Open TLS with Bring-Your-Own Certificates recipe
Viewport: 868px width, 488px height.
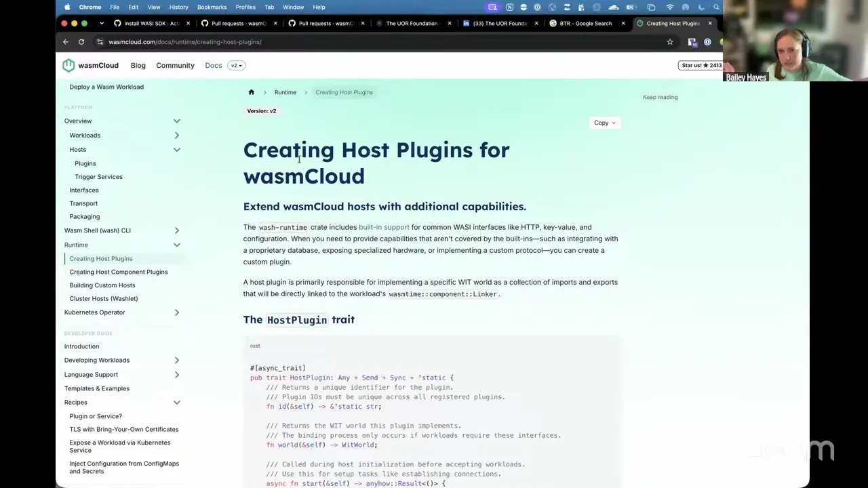124,430
